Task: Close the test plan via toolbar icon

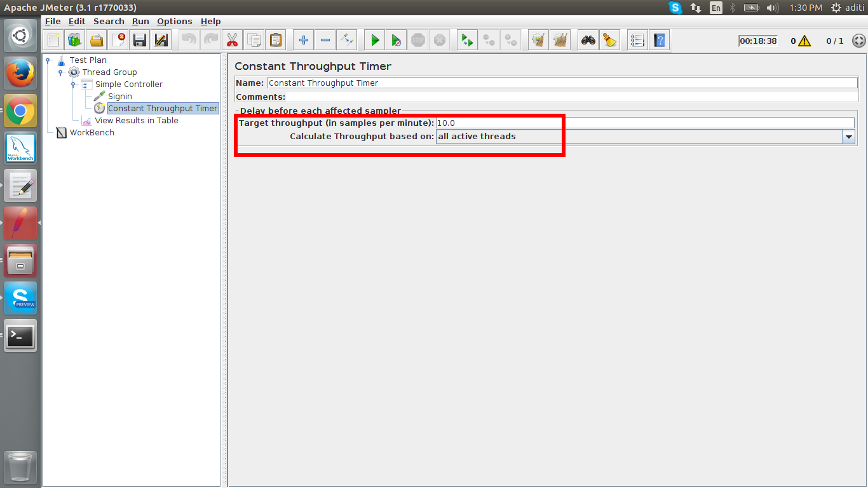Action: coord(118,41)
